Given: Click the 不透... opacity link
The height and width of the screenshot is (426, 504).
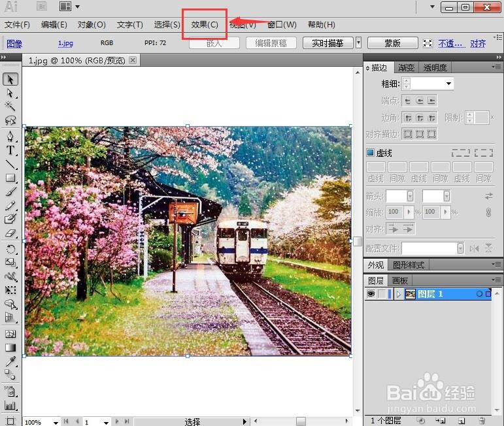Looking at the screenshot, I should pyautogui.click(x=452, y=43).
